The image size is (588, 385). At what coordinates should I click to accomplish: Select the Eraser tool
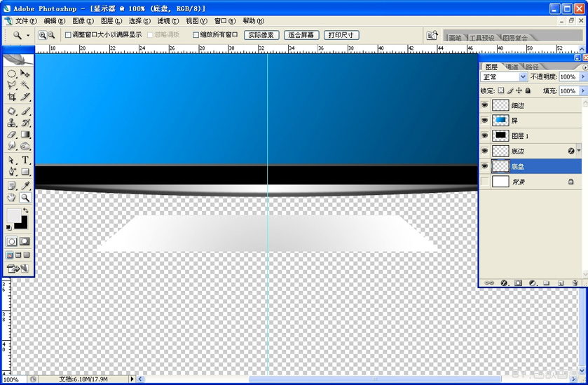tap(12, 135)
